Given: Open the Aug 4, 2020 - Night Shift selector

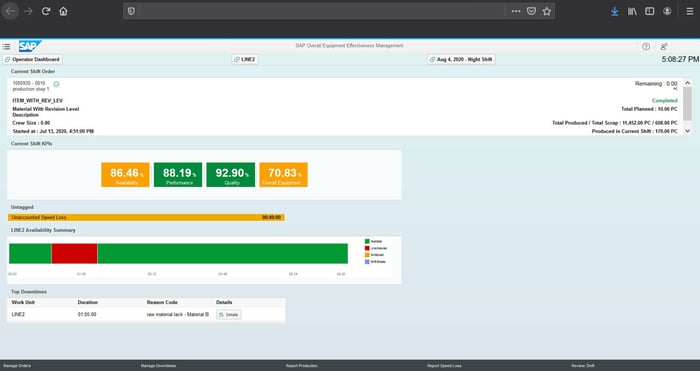Looking at the screenshot, I should tap(461, 59).
